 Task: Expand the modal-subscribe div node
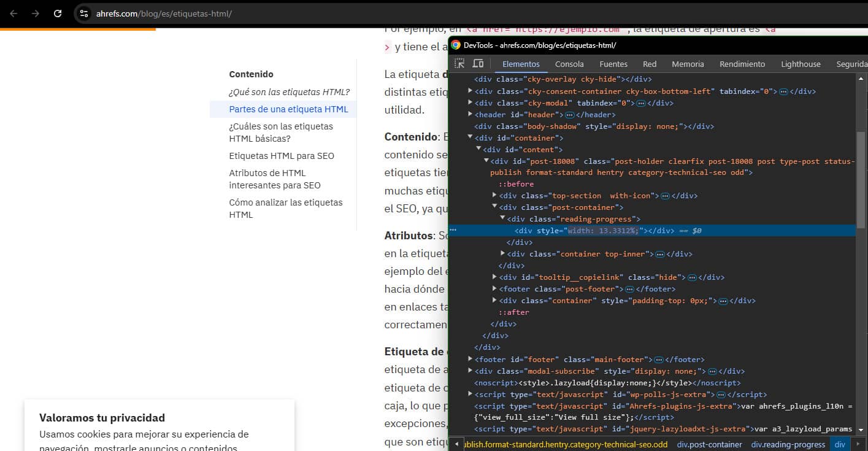pos(470,371)
